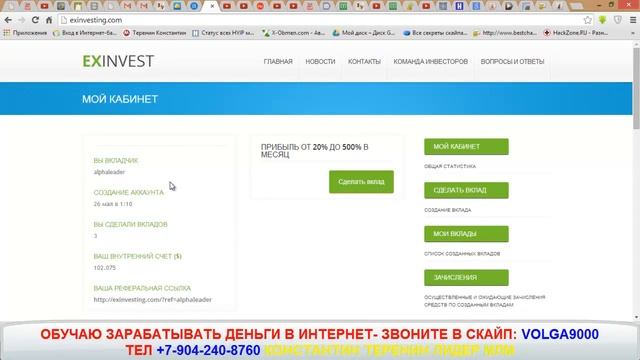Click the green МОЙ КАБИНЕТ sidebar button
This screenshot has width=640, height=360.
click(x=466, y=147)
